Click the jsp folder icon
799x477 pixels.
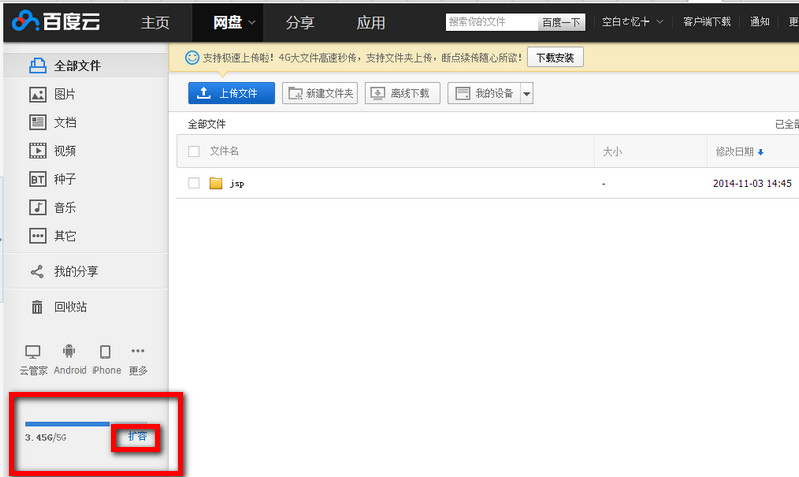(x=215, y=184)
